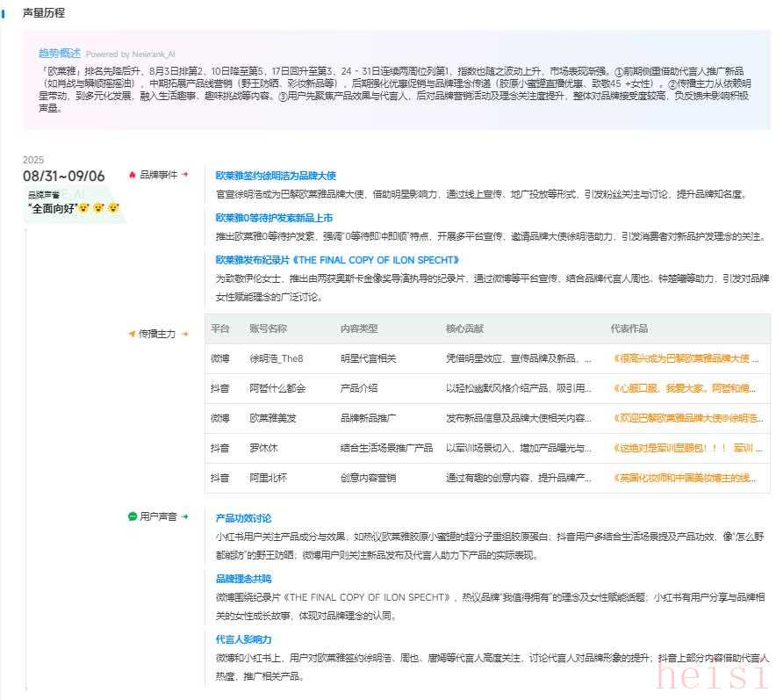Image resolution: width=783 pixels, height=700 pixels.
Task: Open the 罗休休 row's representative work link
Action: (x=686, y=448)
